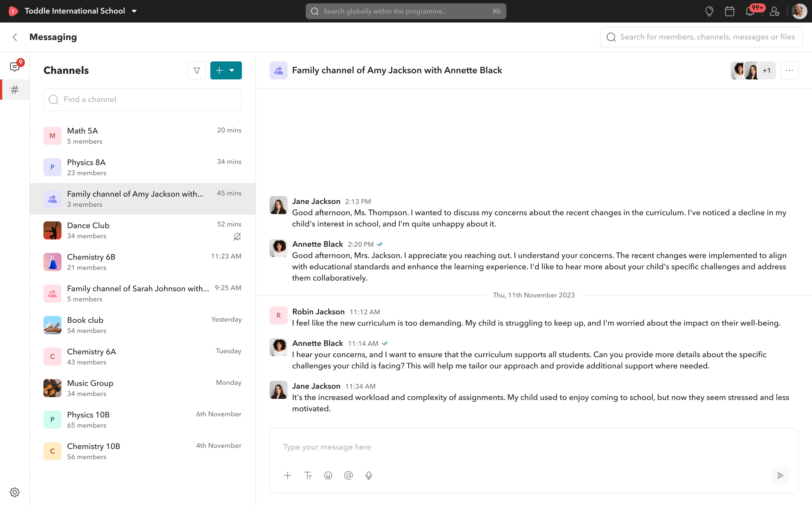Switch to direct messages tab
Viewport: 812px width, 507px height.
pyautogui.click(x=14, y=66)
